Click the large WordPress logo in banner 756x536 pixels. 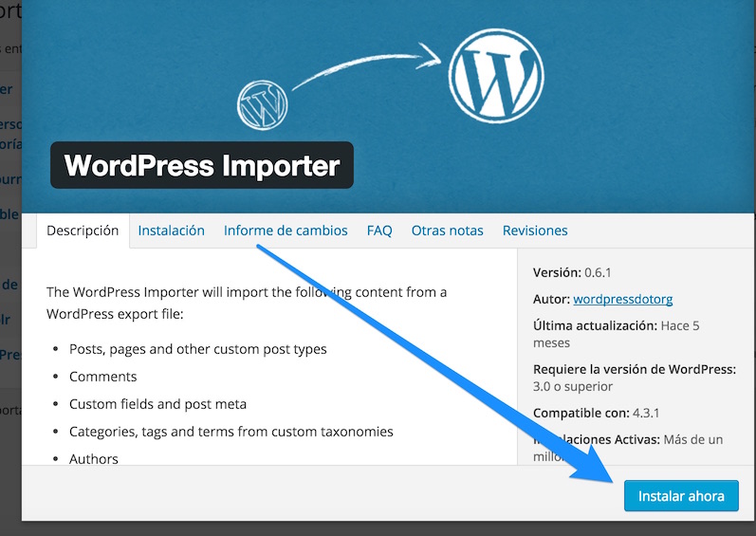click(496, 76)
